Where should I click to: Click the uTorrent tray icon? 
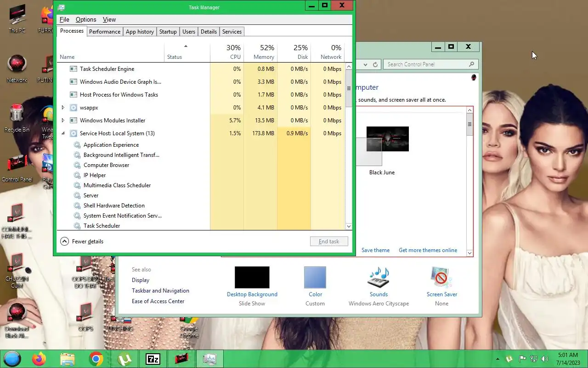509,359
